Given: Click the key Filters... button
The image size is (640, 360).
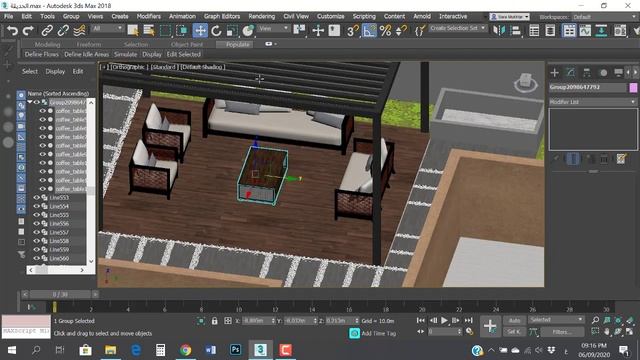Looking at the screenshot, I should 562,332.
